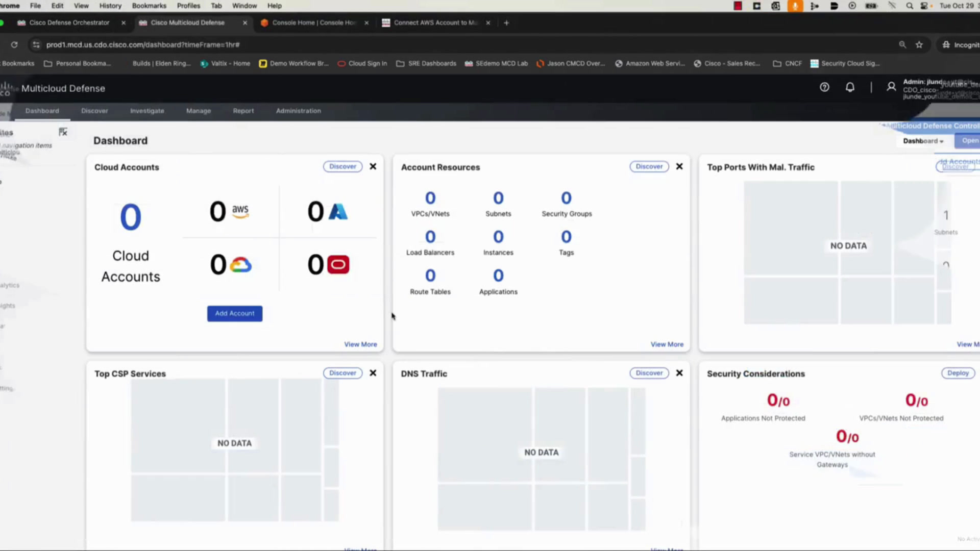Switch to Connect AWS Account browser tab

435,23
